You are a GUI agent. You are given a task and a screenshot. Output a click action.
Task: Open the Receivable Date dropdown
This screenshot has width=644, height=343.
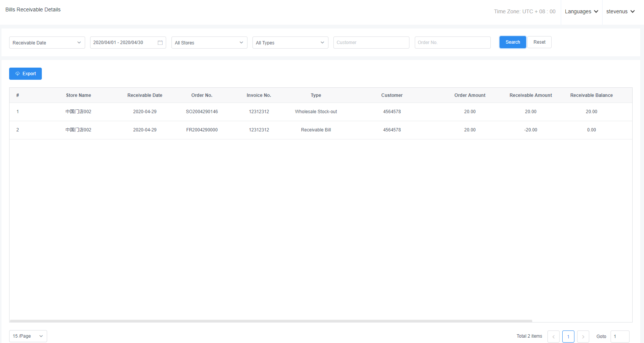[47, 43]
